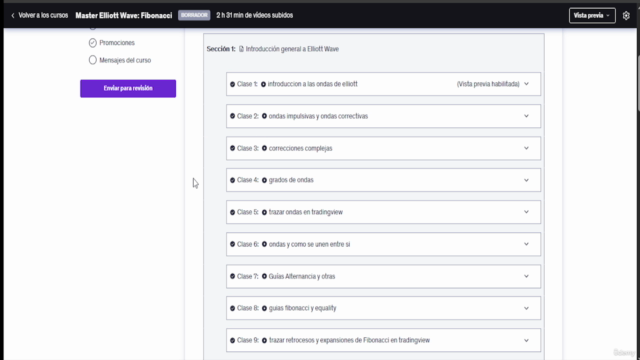Open Mensajes del curso in the sidebar
640x360 pixels.
point(125,60)
